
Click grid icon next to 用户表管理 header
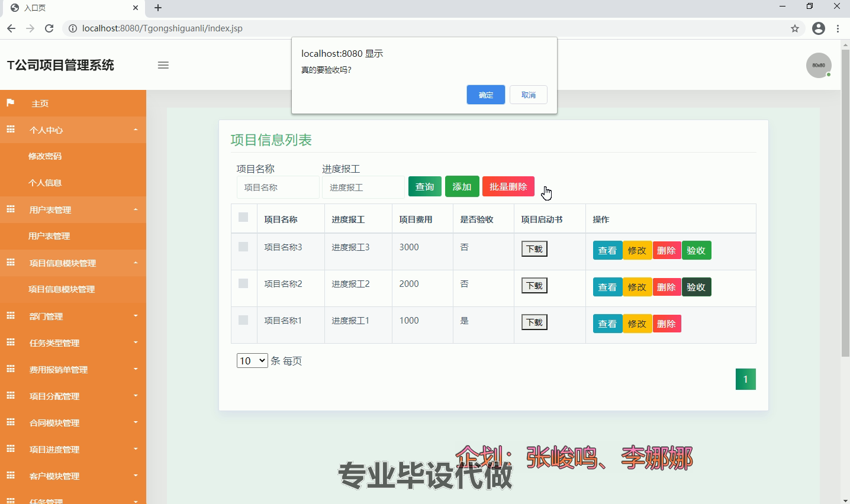click(x=11, y=209)
